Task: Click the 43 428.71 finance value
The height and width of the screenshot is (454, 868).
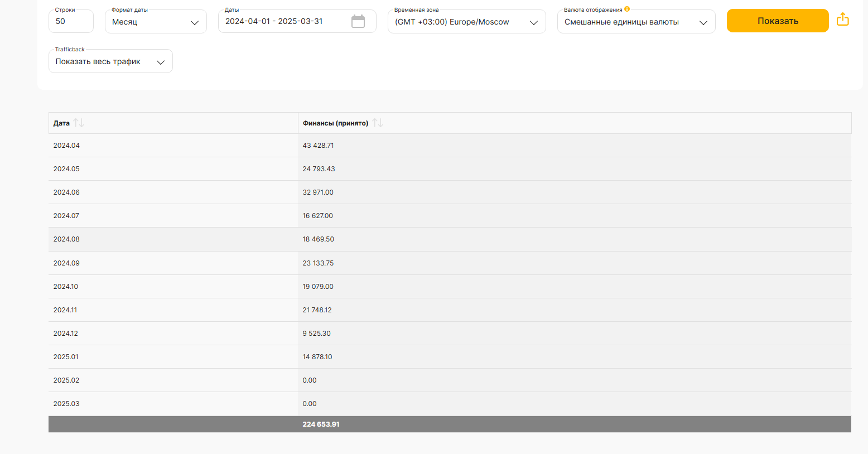Action: coord(318,146)
